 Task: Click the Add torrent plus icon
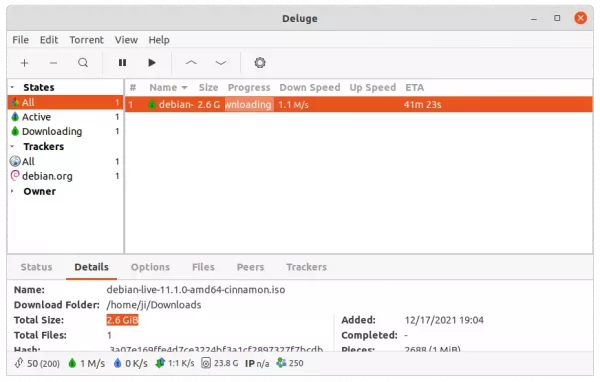coord(24,63)
